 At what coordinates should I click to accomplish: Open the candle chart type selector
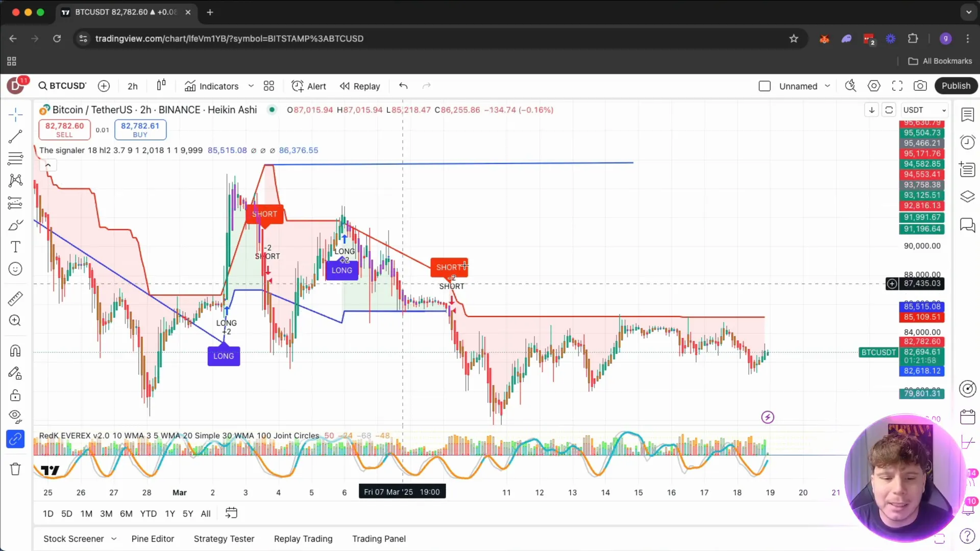[161, 86]
